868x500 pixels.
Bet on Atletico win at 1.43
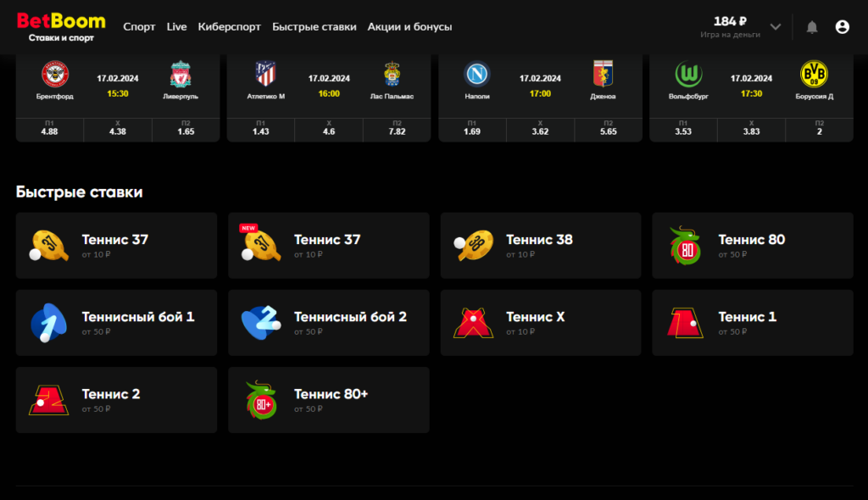pos(261,130)
